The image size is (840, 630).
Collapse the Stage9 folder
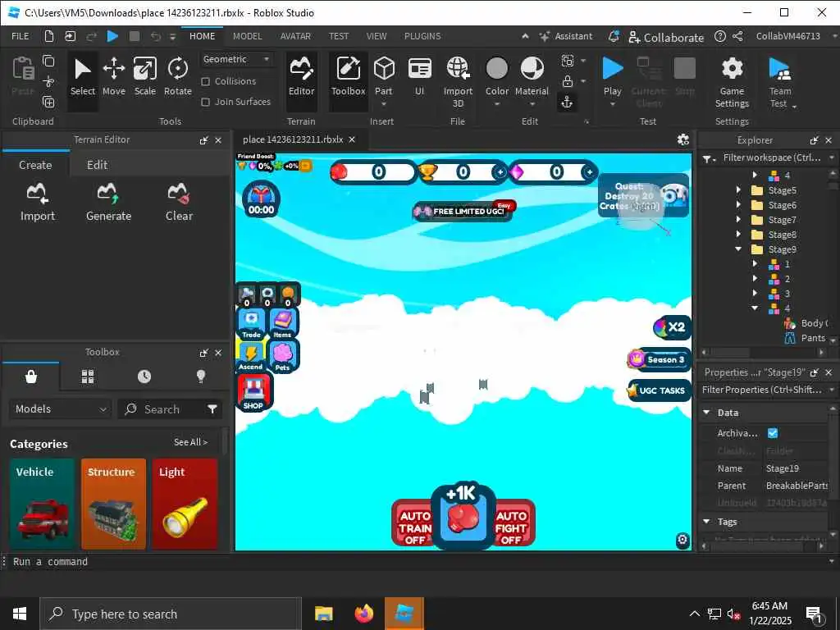(x=739, y=249)
